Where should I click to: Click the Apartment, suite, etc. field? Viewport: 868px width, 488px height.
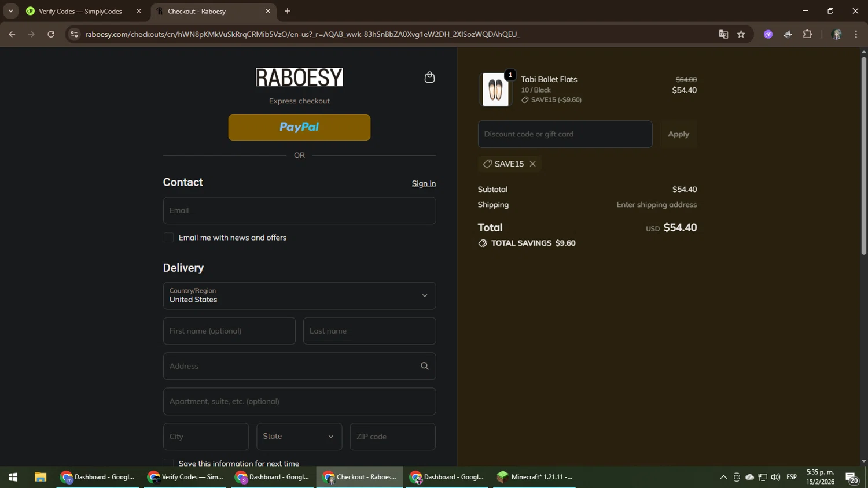(299, 401)
